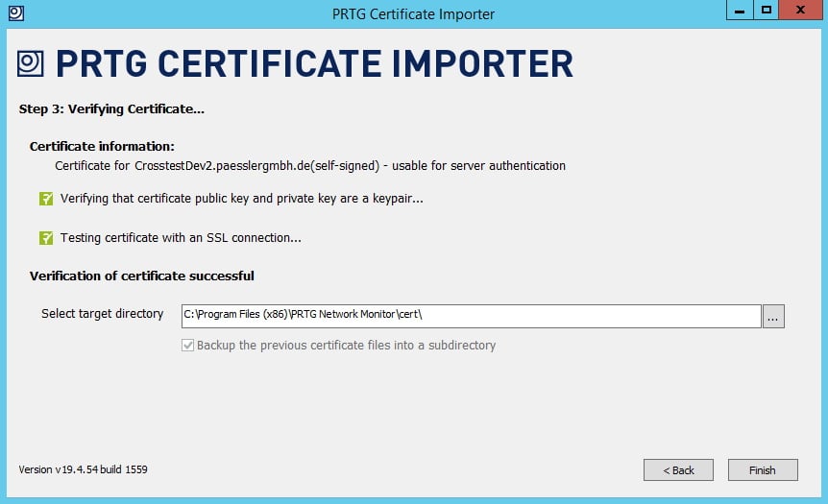This screenshot has width=828, height=504.
Task: Click the 'Version v19.4.54 build 1559' text
Action: 83,469
